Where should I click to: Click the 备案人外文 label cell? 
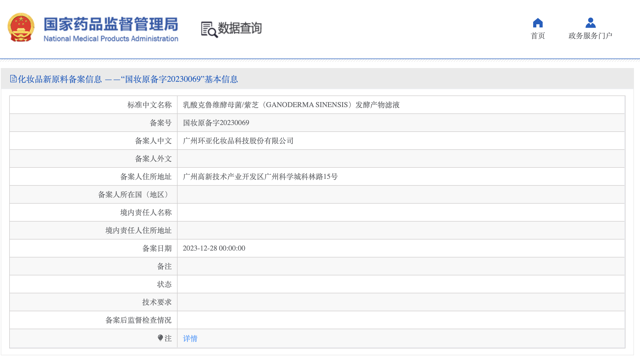[93, 159]
